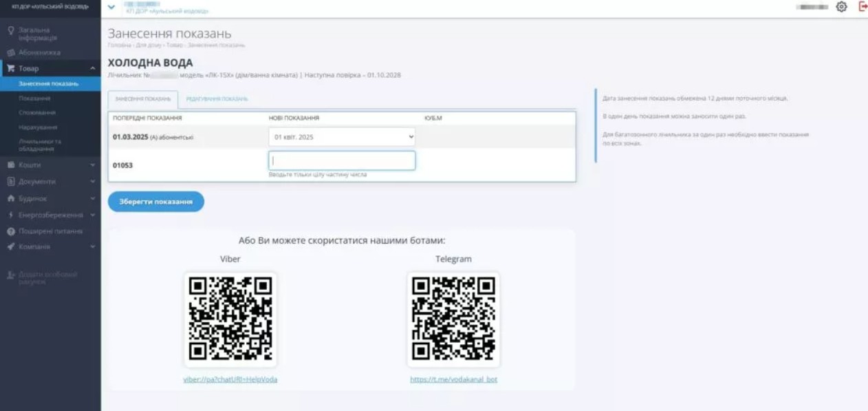Open account switcher chevron in top bar
The width and height of the screenshot is (868, 411).
(112, 7)
